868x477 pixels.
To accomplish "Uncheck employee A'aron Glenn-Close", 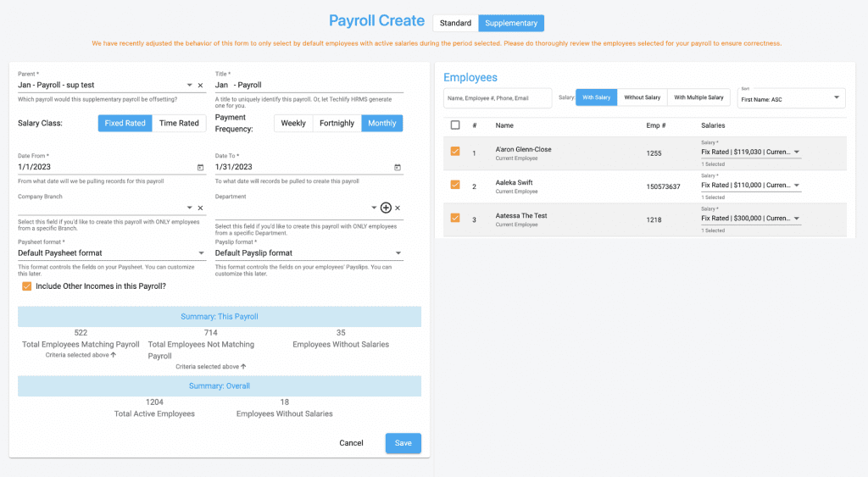I will pyautogui.click(x=455, y=151).
